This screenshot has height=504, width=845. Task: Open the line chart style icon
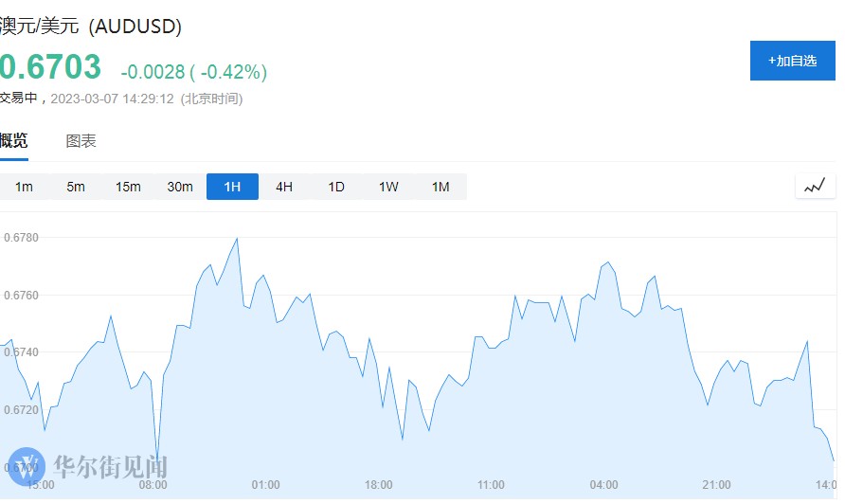click(815, 187)
